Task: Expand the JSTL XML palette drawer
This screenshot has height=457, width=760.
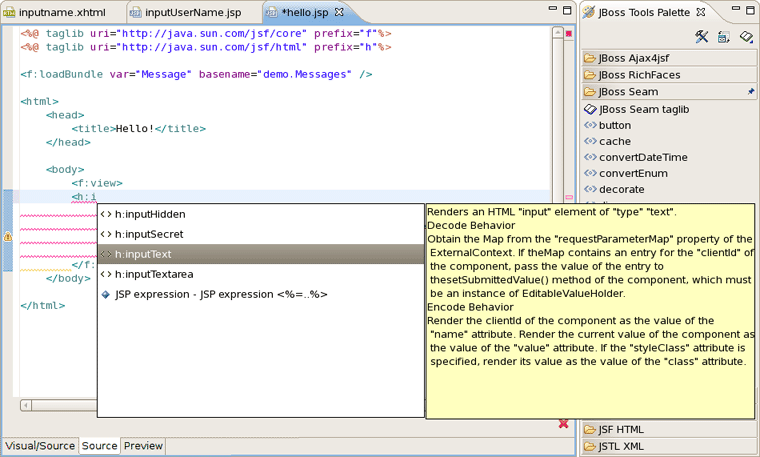Action: pos(620,446)
